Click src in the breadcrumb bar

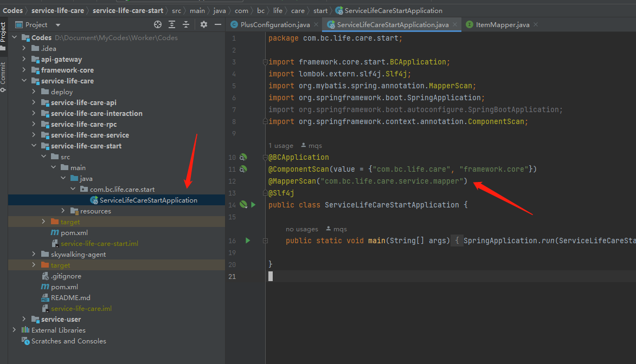[176, 10]
